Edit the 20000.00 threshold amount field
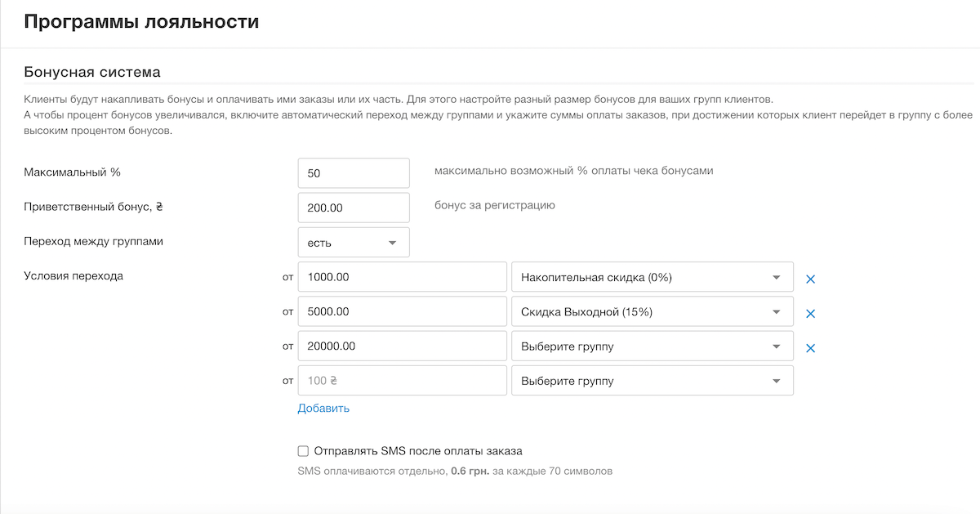This screenshot has height=514, width=980. pos(402,346)
